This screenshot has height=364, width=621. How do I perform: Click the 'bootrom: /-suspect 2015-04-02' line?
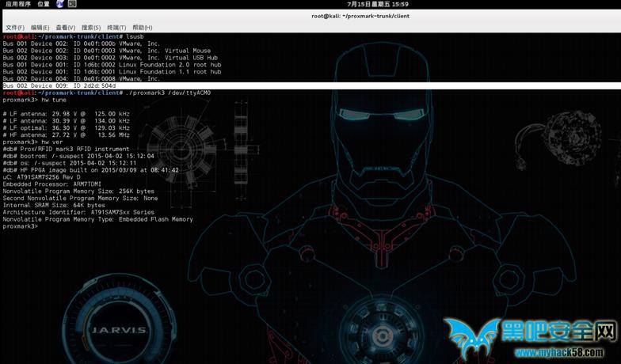(x=78, y=157)
